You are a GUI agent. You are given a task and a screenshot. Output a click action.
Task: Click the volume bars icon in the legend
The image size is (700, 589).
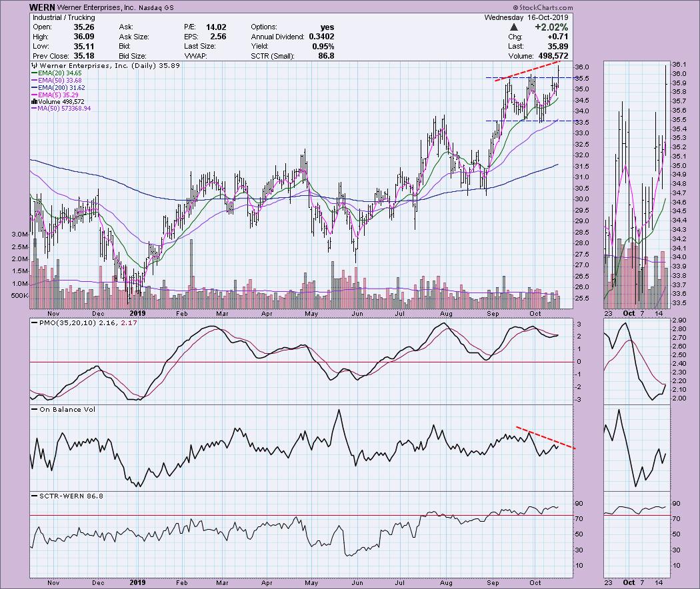34,102
